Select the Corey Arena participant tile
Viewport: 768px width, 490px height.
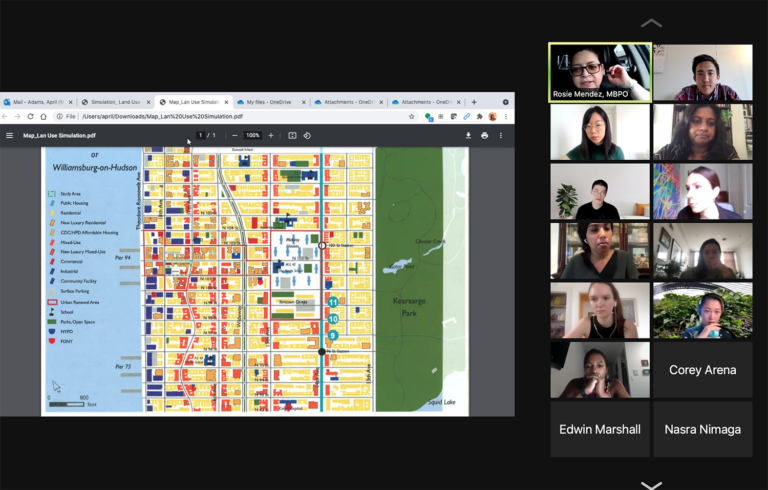[x=701, y=370]
